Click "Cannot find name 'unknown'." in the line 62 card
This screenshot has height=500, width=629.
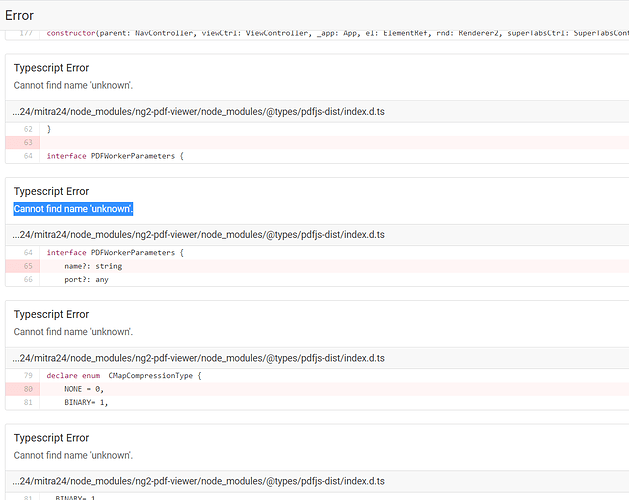(73, 85)
